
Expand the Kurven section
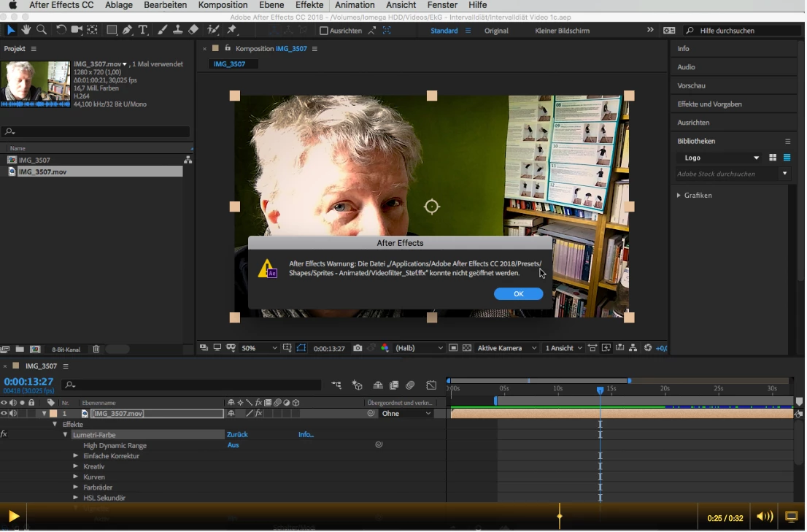pyautogui.click(x=76, y=477)
